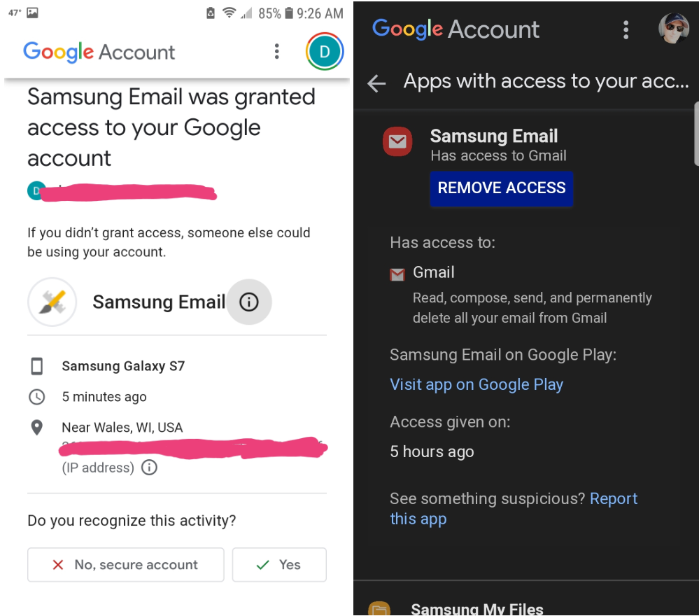This screenshot has width=699, height=616.
Task: Click the REMOVE ACCESS button
Action: click(502, 188)
